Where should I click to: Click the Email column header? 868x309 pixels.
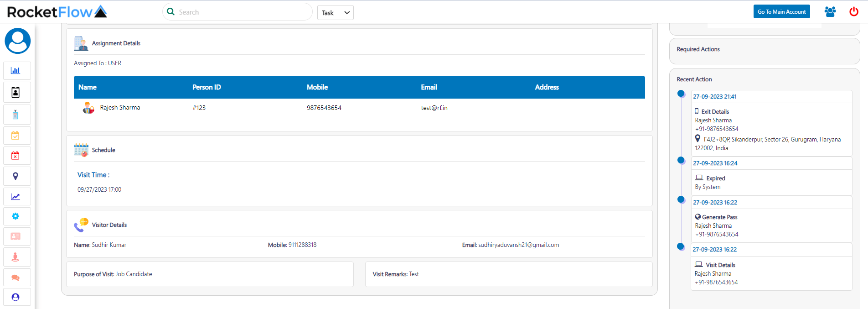click(429, 87)
